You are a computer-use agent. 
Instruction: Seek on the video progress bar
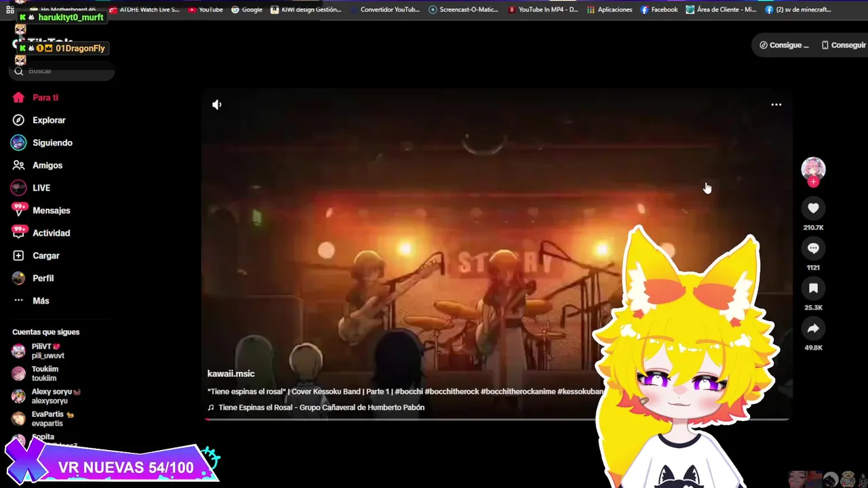(x=497, y=420)
